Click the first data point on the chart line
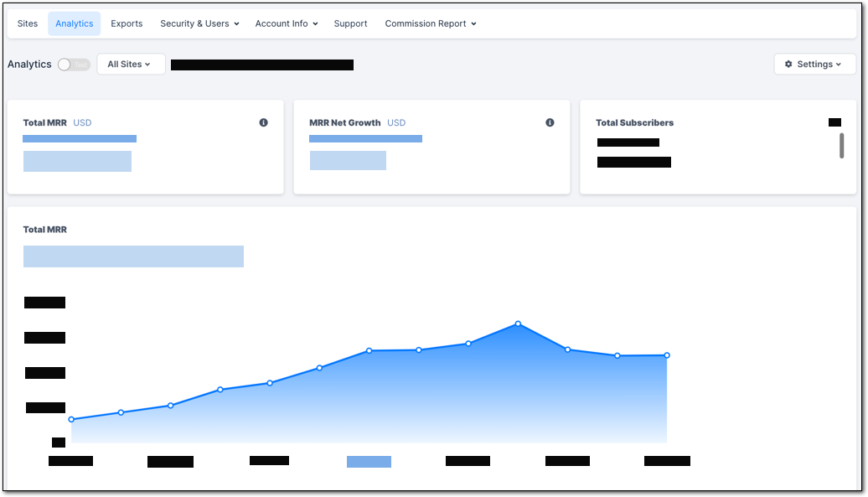 [x=72, y=417]
